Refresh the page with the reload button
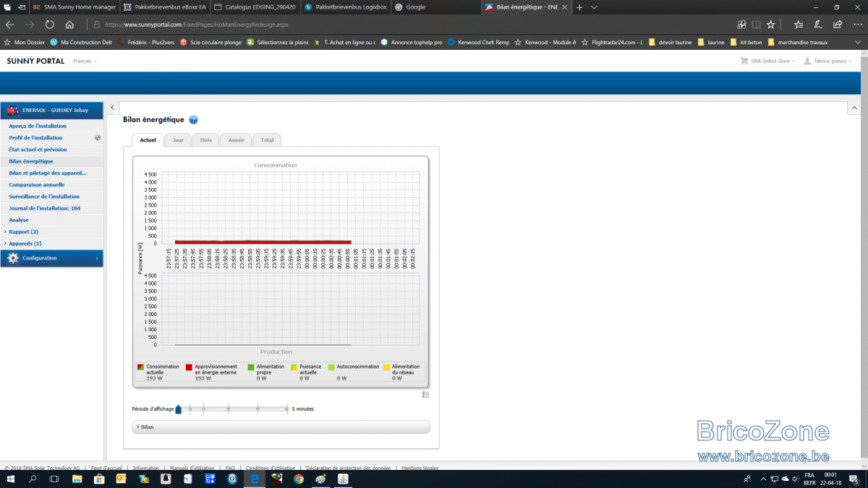The height and width of the screenshot is (488, 868). click(x=50, y=24)
